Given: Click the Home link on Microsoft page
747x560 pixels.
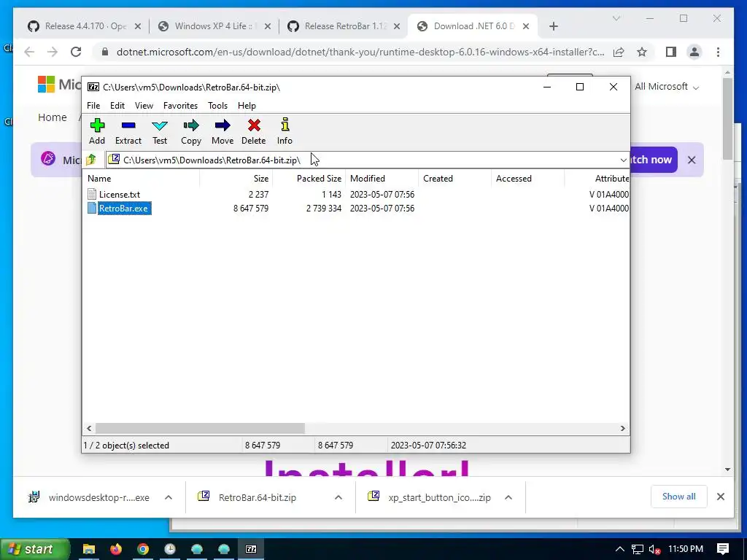Looking at the screenshot, I should pyautogui.click(x=53, y=117).
